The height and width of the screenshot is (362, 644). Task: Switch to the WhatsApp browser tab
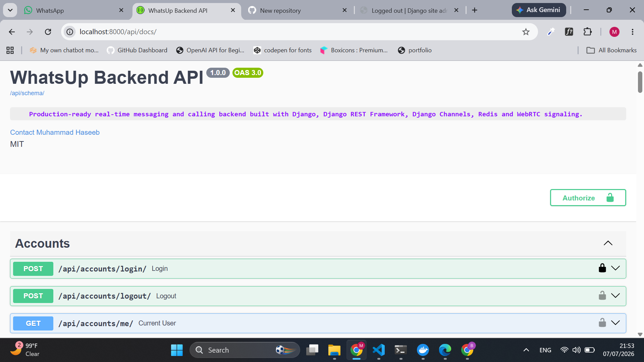[74, 10]
